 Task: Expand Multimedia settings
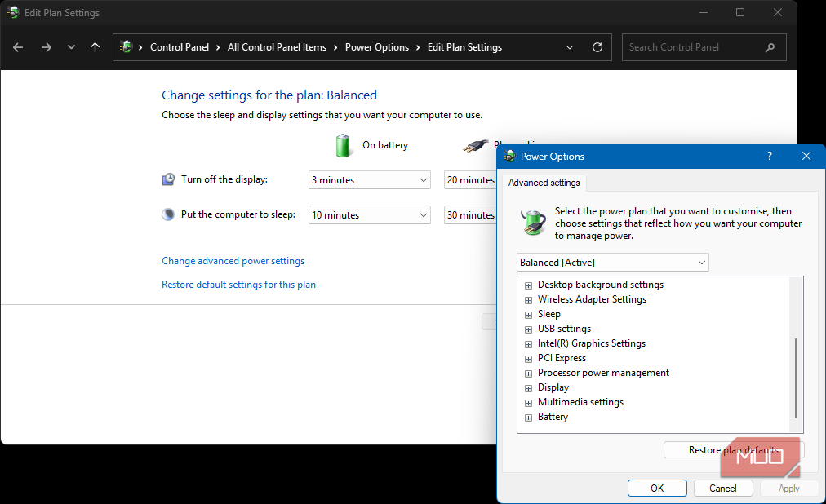pyautogui.click(x=528, y=404)
